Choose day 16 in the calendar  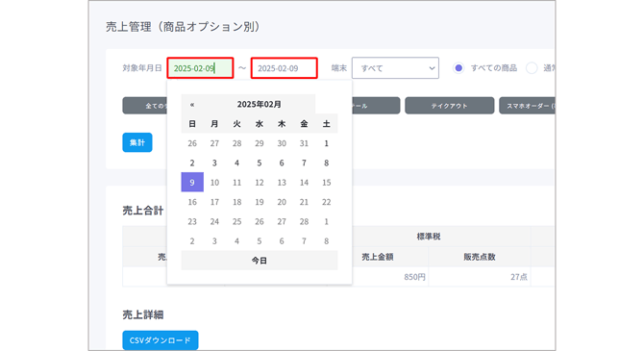192,202
